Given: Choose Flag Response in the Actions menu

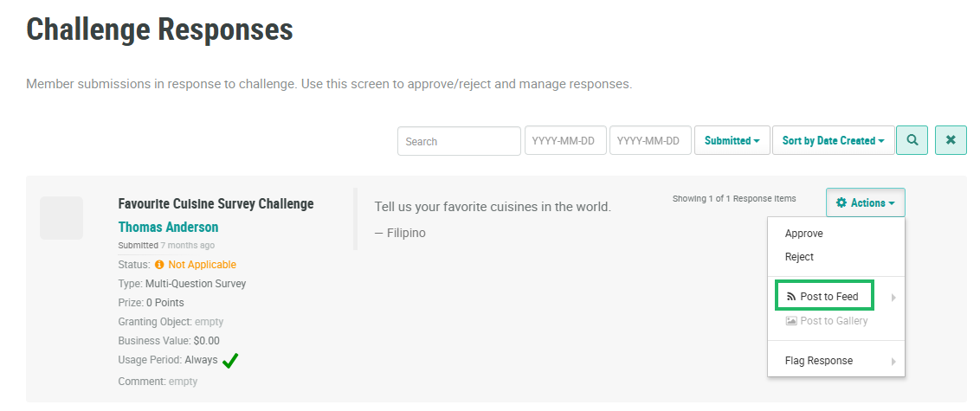Looking at the screenshot, I should [818, 361].
